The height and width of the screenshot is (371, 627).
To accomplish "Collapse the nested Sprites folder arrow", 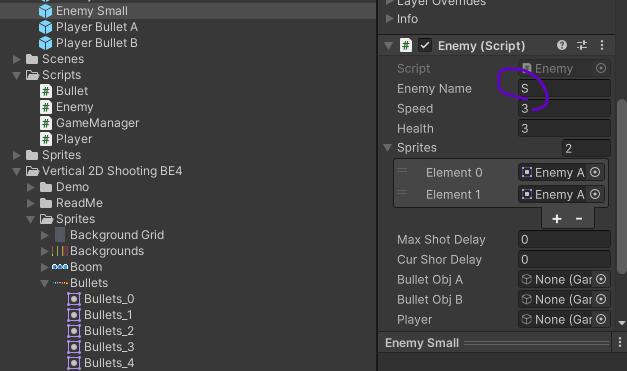I will 31,219.
